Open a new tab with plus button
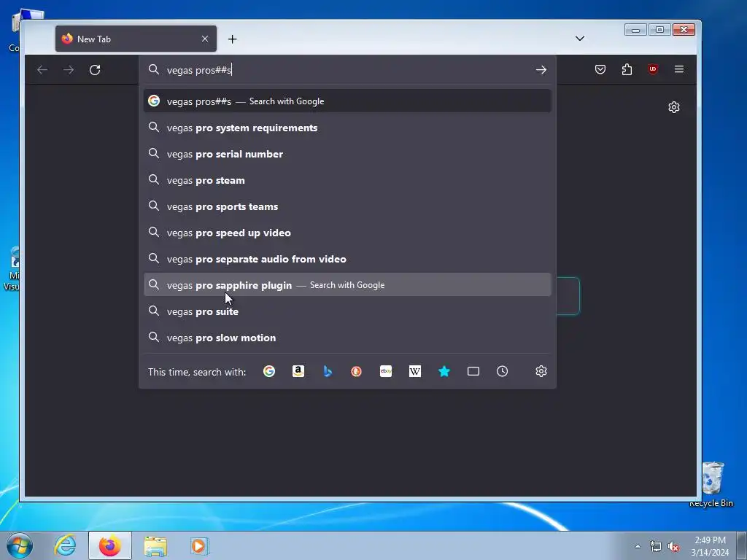This screenshot has width=747, height=560. click(x=232, y=39)
